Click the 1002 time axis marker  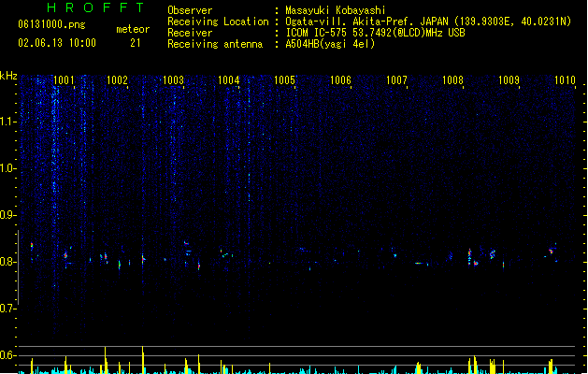tap(118, 79)
